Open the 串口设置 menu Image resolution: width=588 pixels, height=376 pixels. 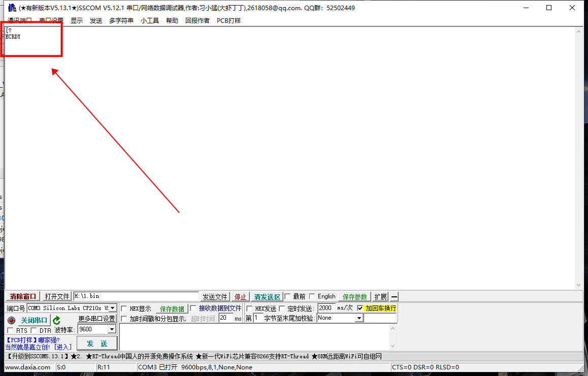(x=51, y=20)
